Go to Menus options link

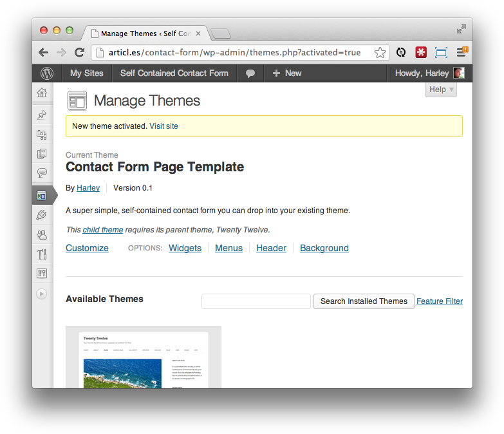tap(229, 248)
